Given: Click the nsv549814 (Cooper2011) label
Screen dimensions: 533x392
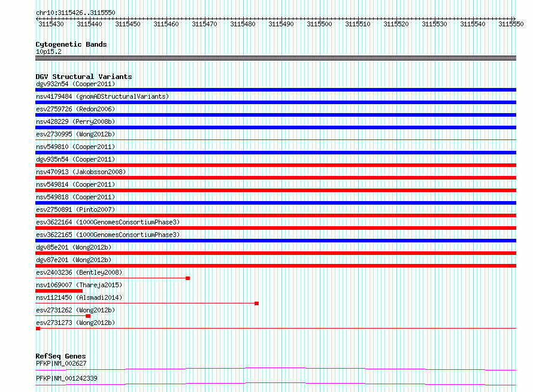Looking at the screenshot, I should pos(75,184).
